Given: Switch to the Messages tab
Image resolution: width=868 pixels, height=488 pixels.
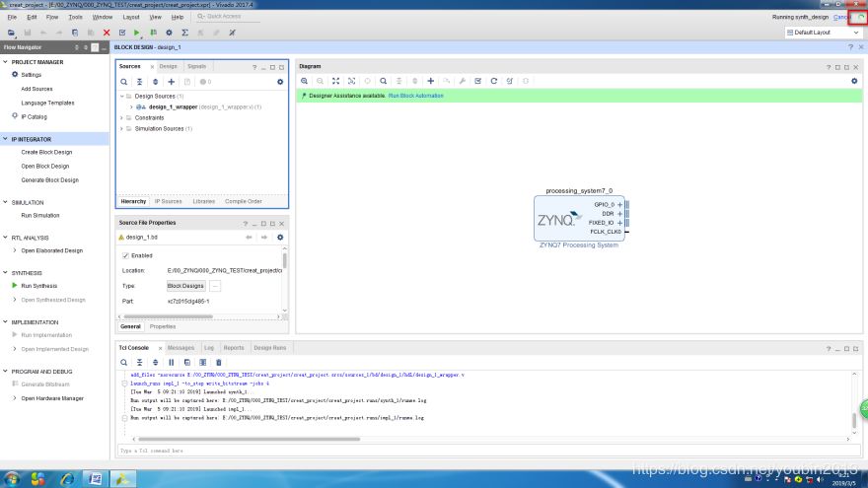Looking at the screenshot, I should click(181, 348).
